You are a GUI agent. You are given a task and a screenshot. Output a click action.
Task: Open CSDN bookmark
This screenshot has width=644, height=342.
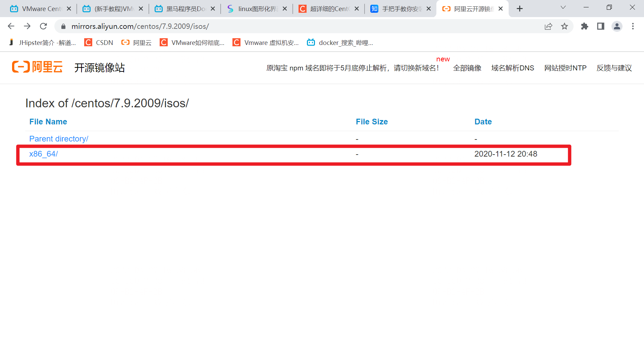click(99, 43)
